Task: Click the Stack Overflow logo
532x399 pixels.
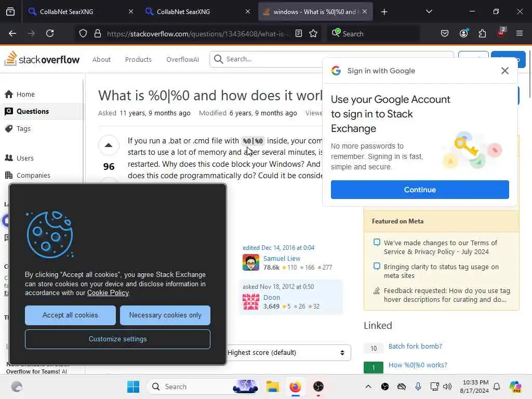Action: (42, 59)
